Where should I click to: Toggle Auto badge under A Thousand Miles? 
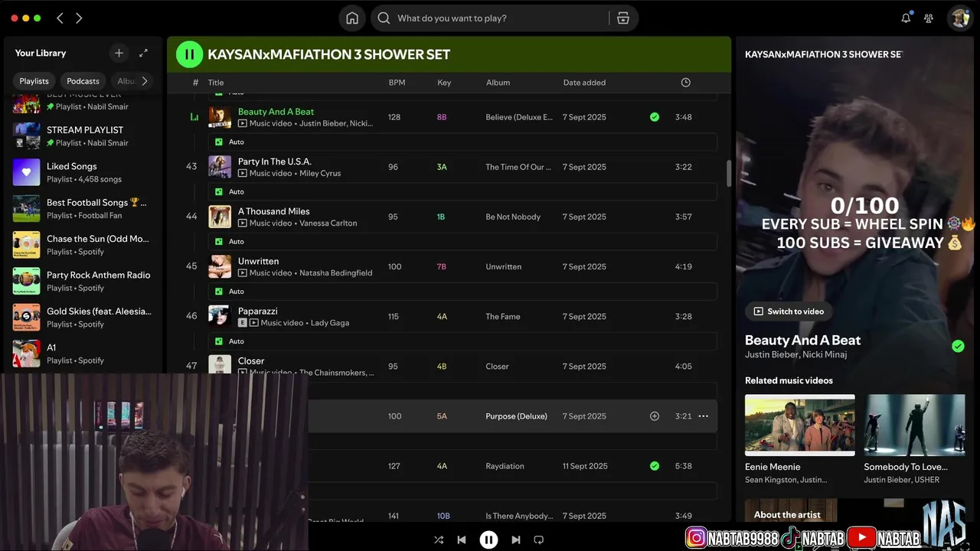point(230,242)
